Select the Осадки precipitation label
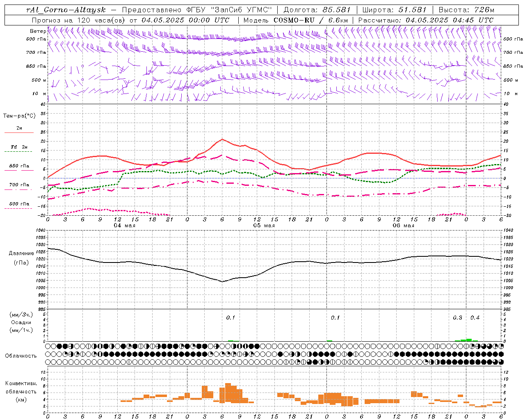Image resolution: width=525 pixels, height=420 pixels. 21,322
